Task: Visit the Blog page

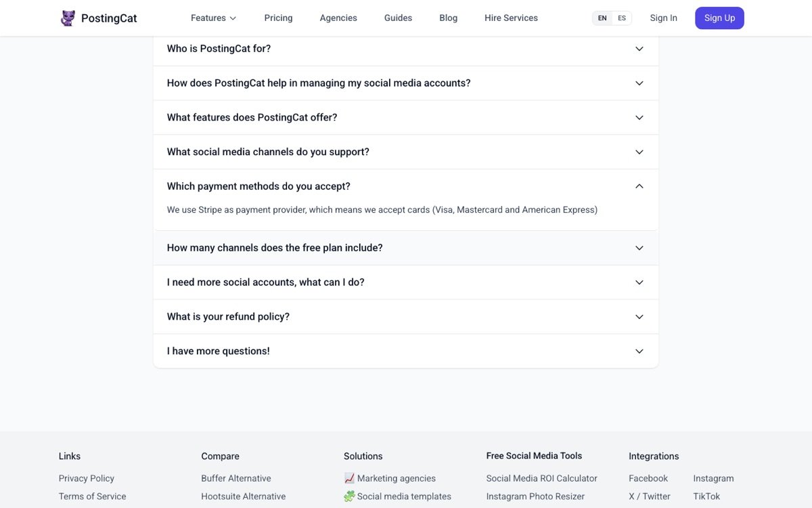Action: point(448,18)
